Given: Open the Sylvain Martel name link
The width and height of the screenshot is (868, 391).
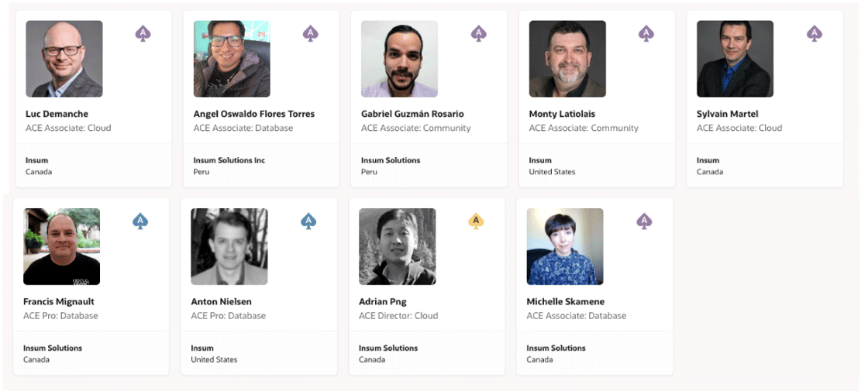Looking at the screenshot, I should coord(728,114).
